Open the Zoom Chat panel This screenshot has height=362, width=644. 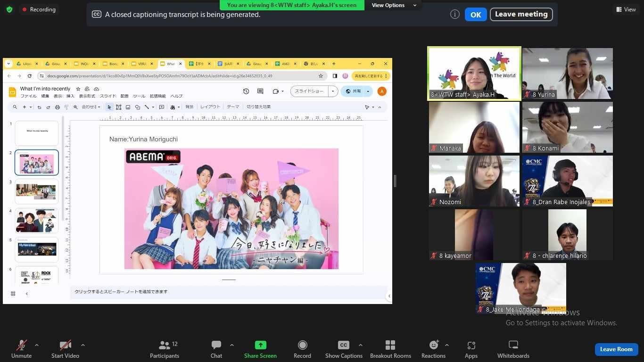[x=216, y=349]
